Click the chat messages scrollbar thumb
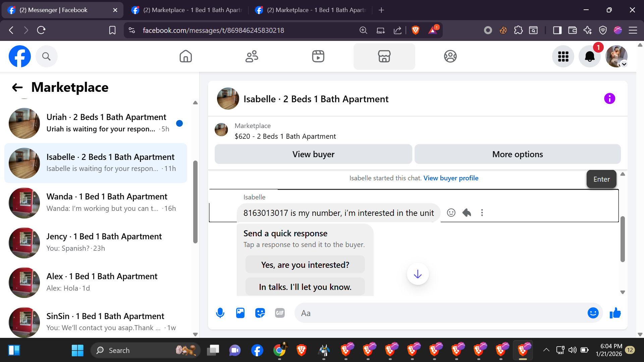 (x=623, y=239)
